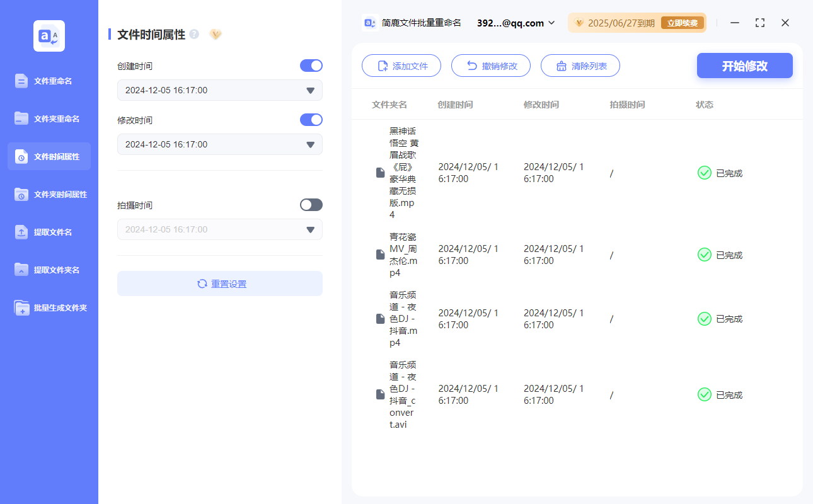The height and width of the screenshot is (504, 813).
Task: Click the 立即续费 renewal badge
Action: coord(682,22)
